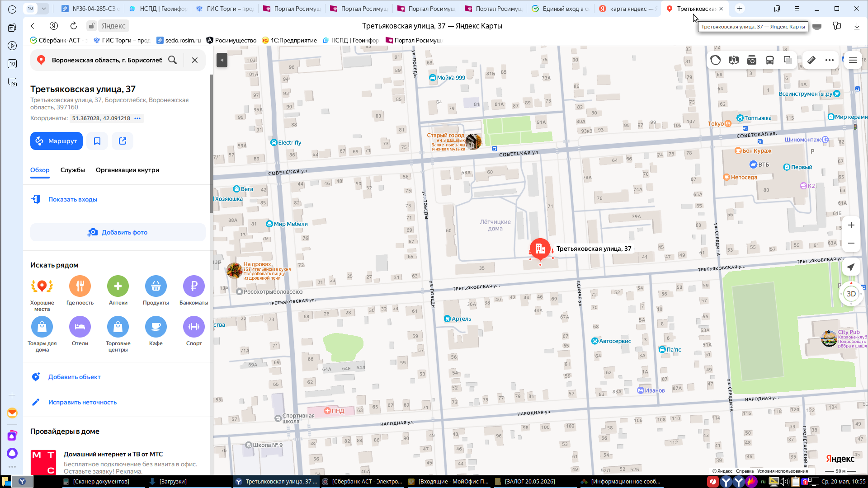Switch to the Службы tab
The height and width of the screenshot is (488, 868).
click(x=73, y=170)
